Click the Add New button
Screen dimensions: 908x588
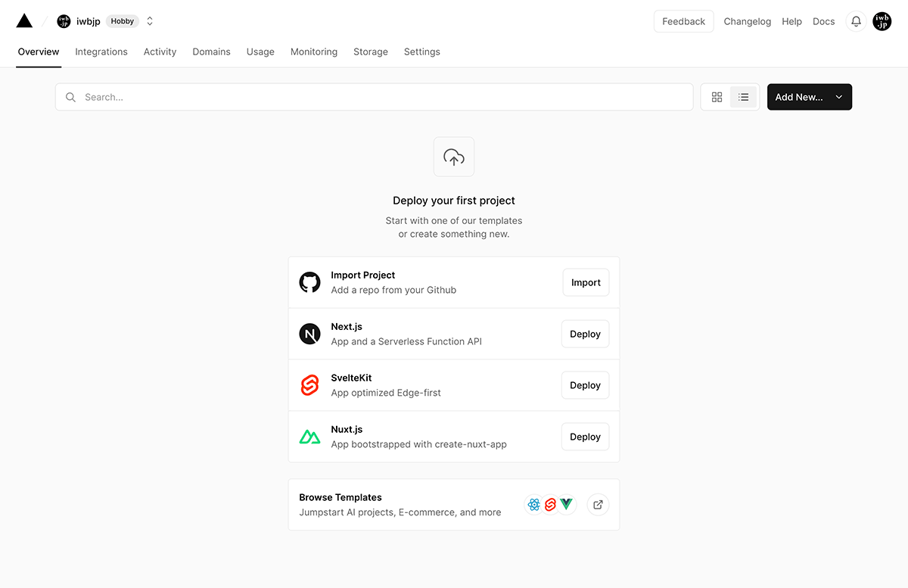pos(810,97)
